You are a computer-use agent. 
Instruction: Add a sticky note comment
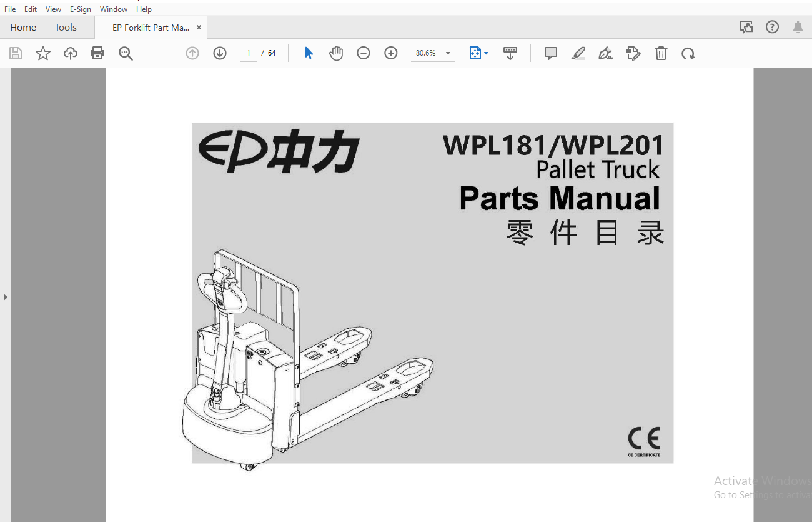[x=551, y=53]
